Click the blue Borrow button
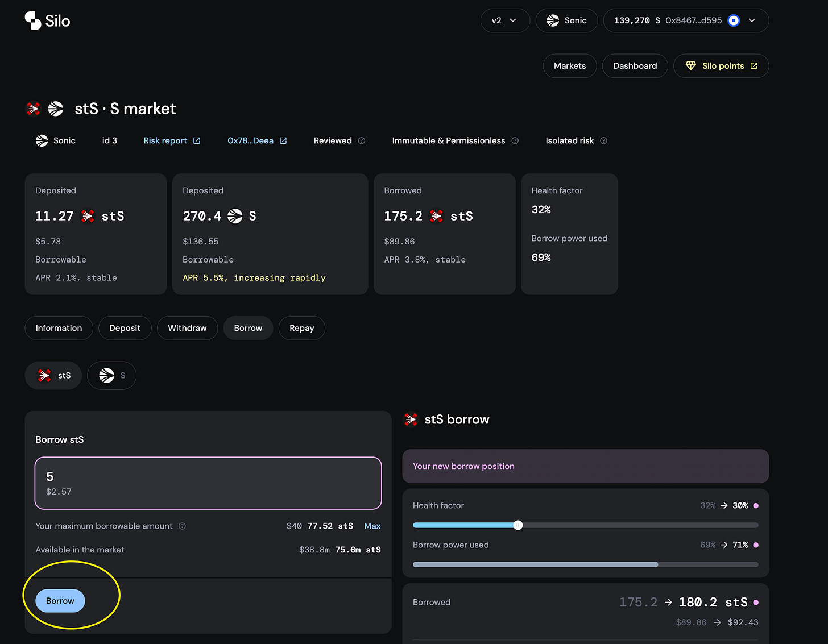Viewport: 828px width, 644px height. tap(60, 601)
